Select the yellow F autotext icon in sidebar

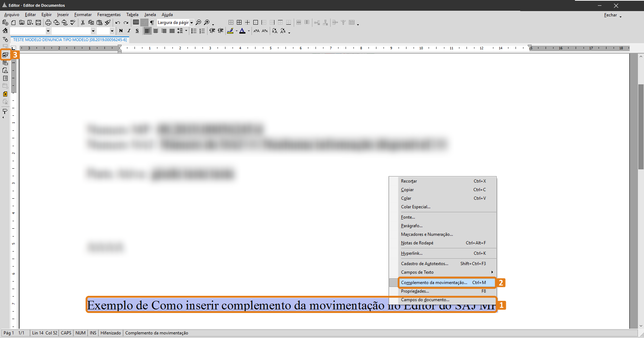click(x=5, y=94)
